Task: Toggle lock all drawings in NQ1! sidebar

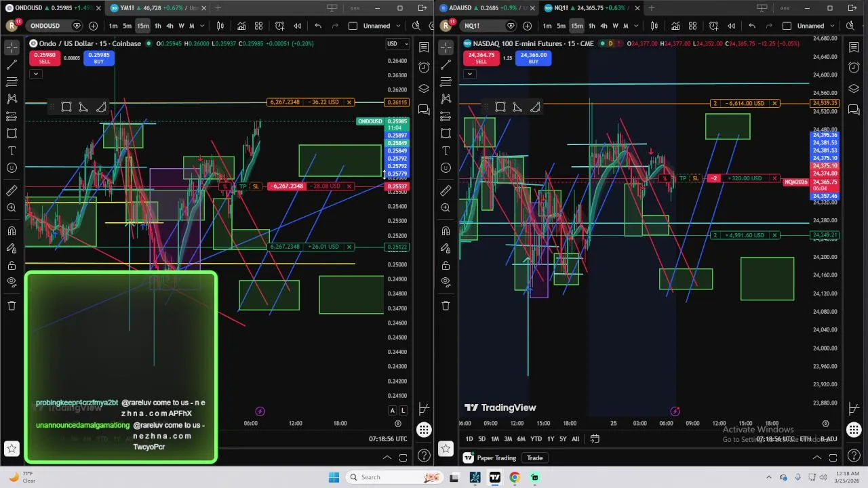Action: pos(446,265)
